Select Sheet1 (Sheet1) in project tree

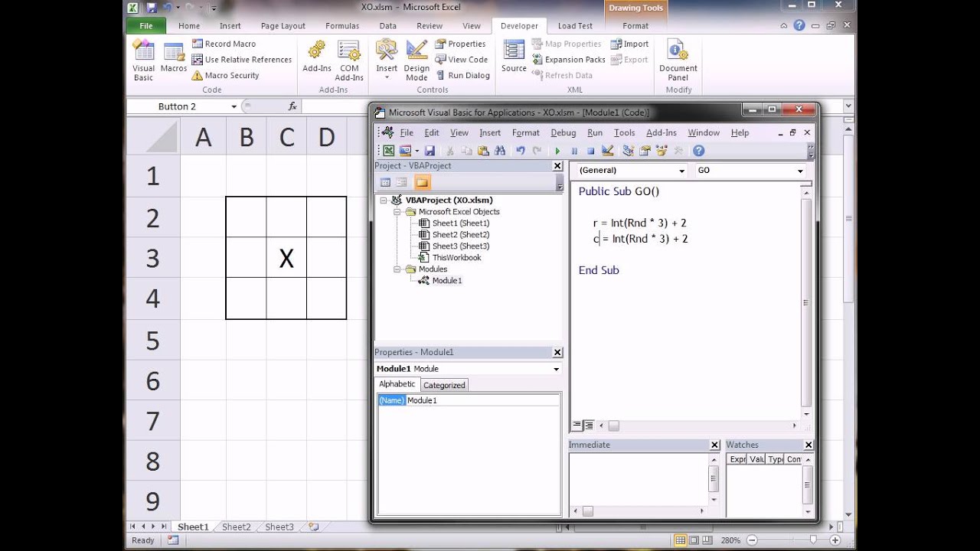pos(460,223)
